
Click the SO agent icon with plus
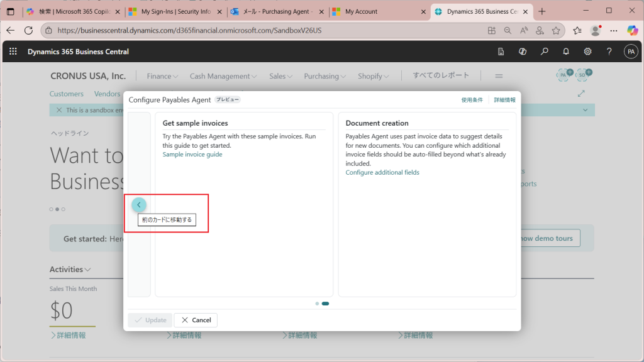(584, 75)
